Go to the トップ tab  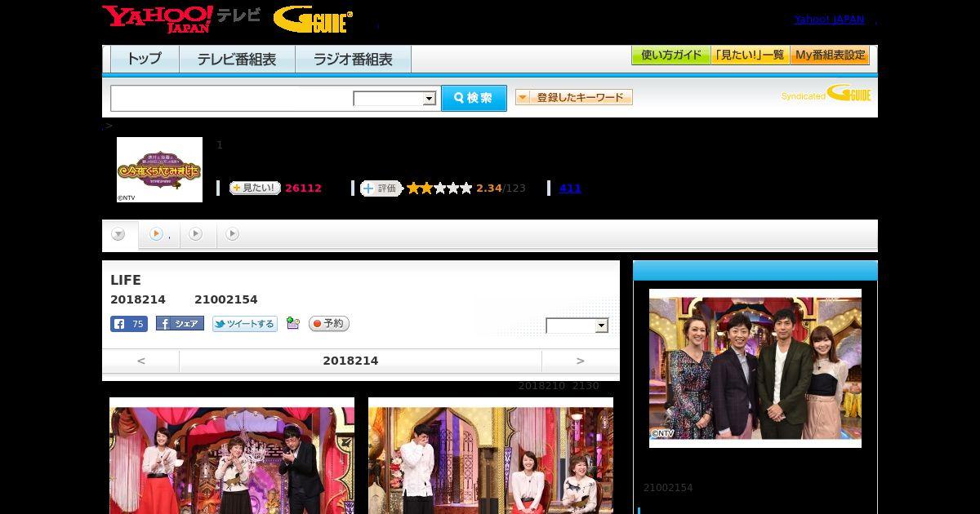[145, 60]
